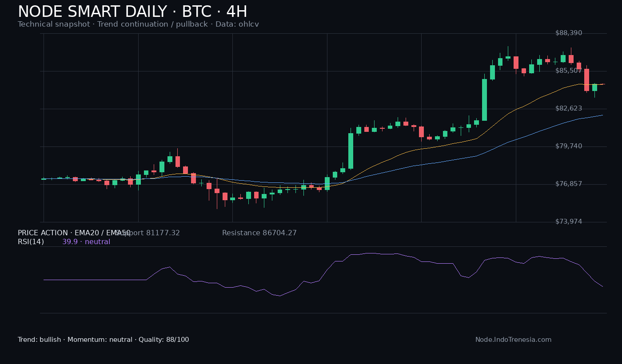Click the $85,507 price axis label
Image resolution: width=622 pixels, height=364 pixels.
[x=569, y=71]
